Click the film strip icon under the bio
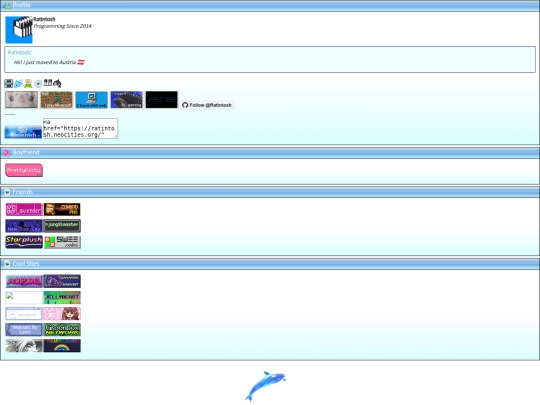540x405 pixels. coord(8,83)
